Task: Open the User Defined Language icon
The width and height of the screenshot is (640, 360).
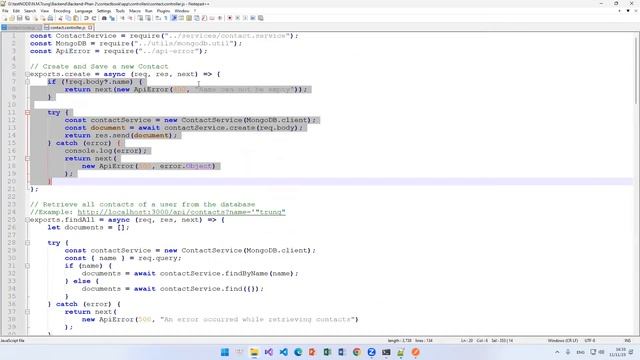Action: point(180,18)
